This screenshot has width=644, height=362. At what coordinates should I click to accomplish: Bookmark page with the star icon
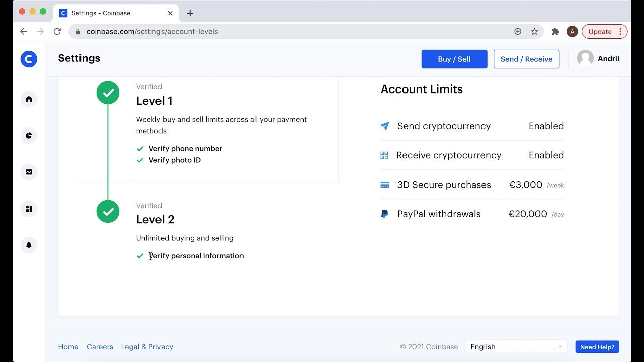click(x=534, y=31)
